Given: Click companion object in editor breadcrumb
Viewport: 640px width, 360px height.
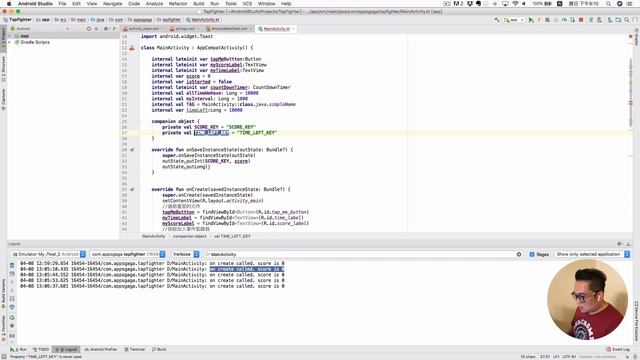Looking at the screenshot, I should click(189, 236).
